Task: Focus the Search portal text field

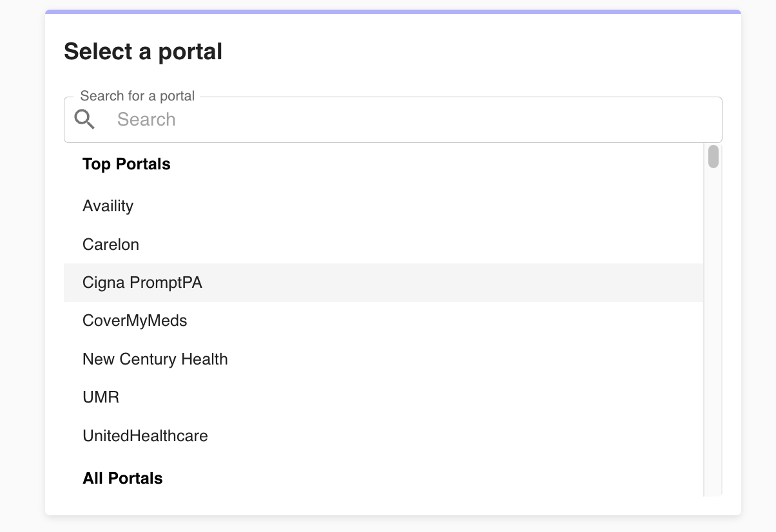Action: pyautogui.click(x=393, y=120)
